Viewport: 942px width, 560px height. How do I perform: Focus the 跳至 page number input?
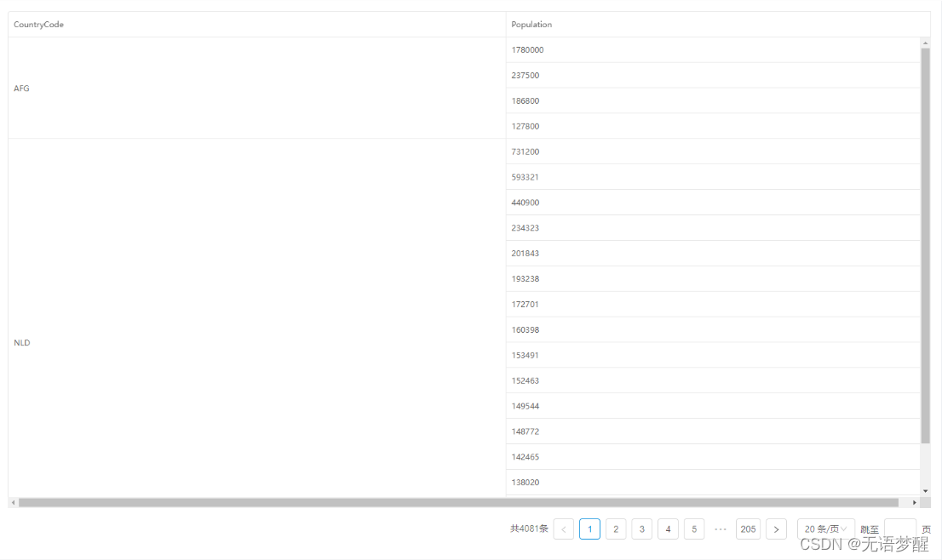click(900, 529)
